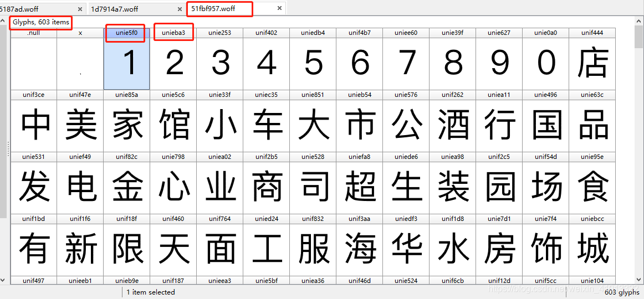
Task: Select glyph unie95e showing 食
Action: (592, 183)
